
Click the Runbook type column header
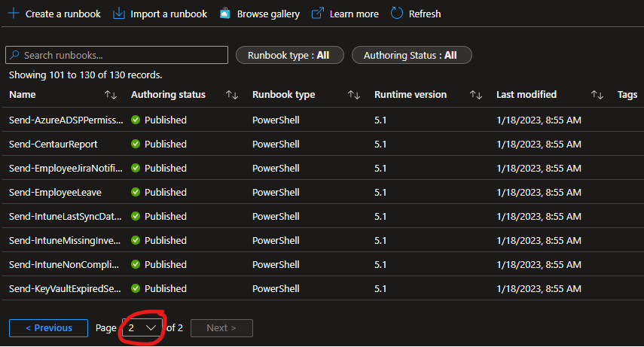[283, 95]
